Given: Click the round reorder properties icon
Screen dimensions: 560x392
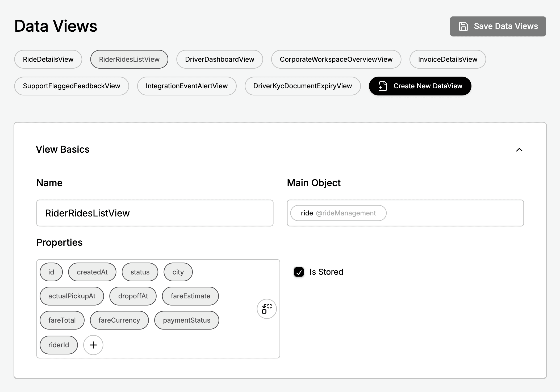Looking at the screenshot, I should [x=266, y=309].
